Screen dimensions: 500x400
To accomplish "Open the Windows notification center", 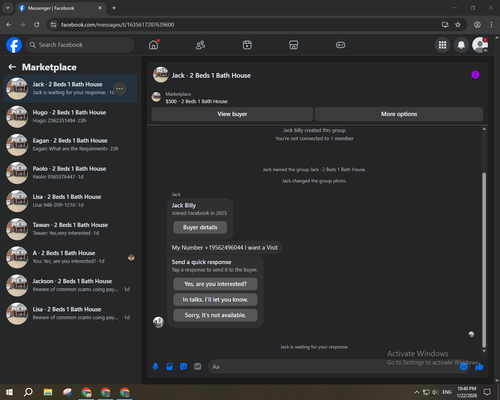I will [487, 392].
